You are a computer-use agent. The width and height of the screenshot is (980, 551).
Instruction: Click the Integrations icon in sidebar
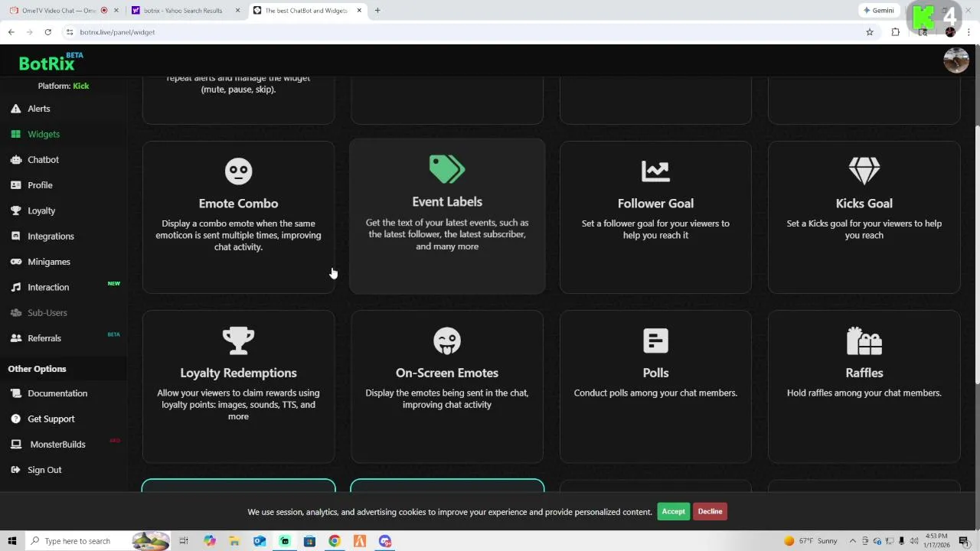tap(15, 236)
